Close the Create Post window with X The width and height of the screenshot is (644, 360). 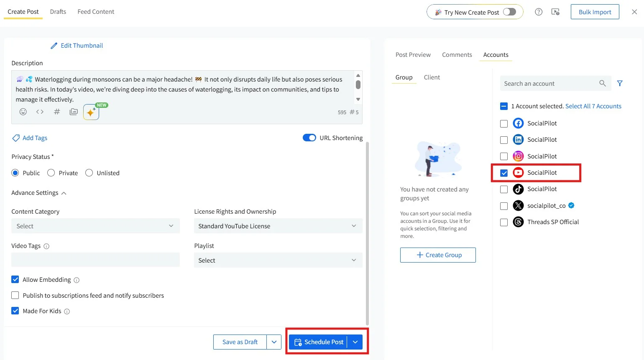pos(634,12)
